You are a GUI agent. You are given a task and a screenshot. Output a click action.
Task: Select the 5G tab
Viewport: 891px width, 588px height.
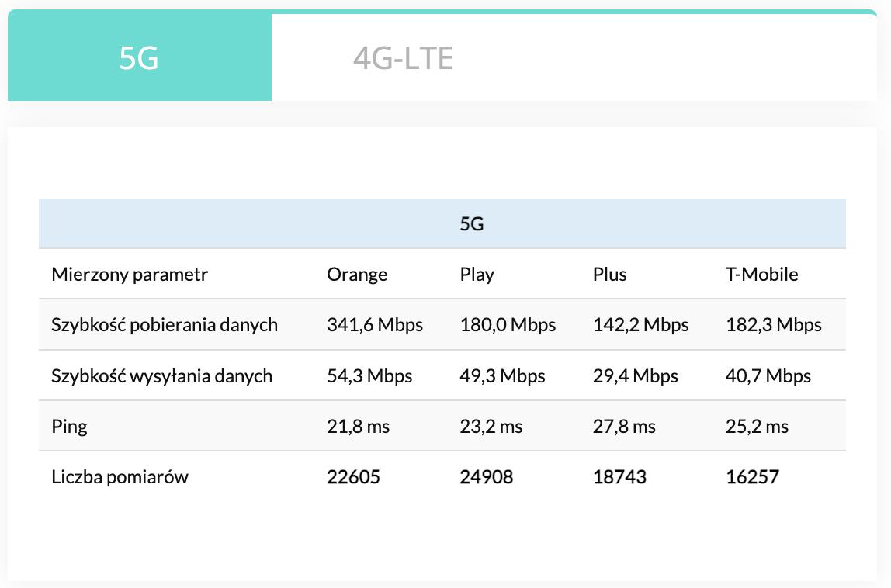click(x=139, y=58)
